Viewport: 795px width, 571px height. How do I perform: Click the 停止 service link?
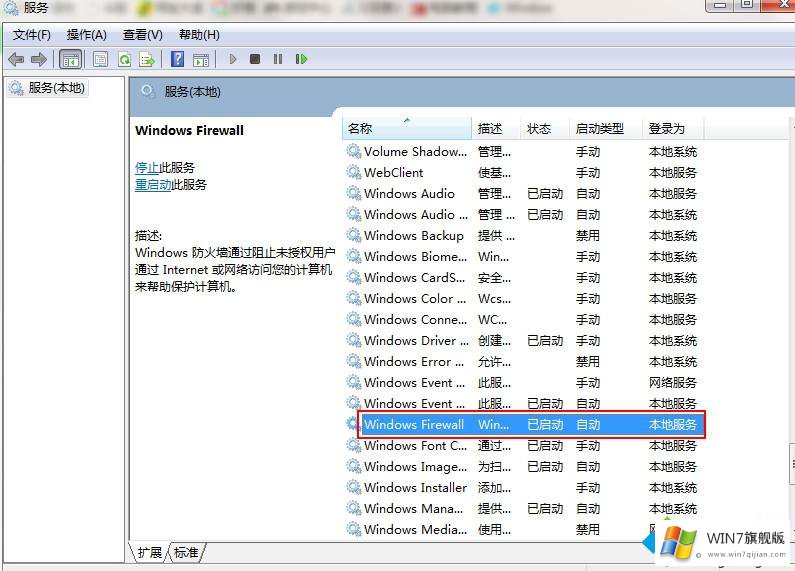[147, 167]
